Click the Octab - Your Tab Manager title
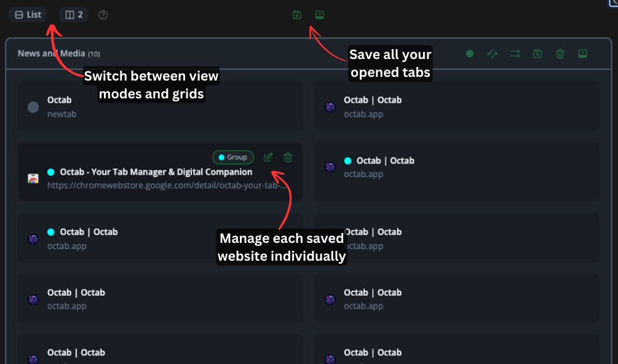Viewport: 618px width, 364px height. [x=156, y=172]
